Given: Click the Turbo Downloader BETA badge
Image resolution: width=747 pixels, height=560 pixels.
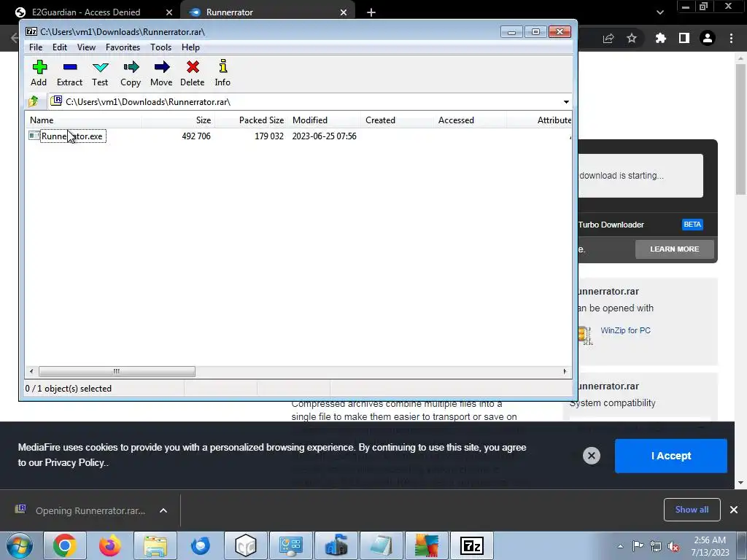Looking at the screenshot, I should point(692,225).
